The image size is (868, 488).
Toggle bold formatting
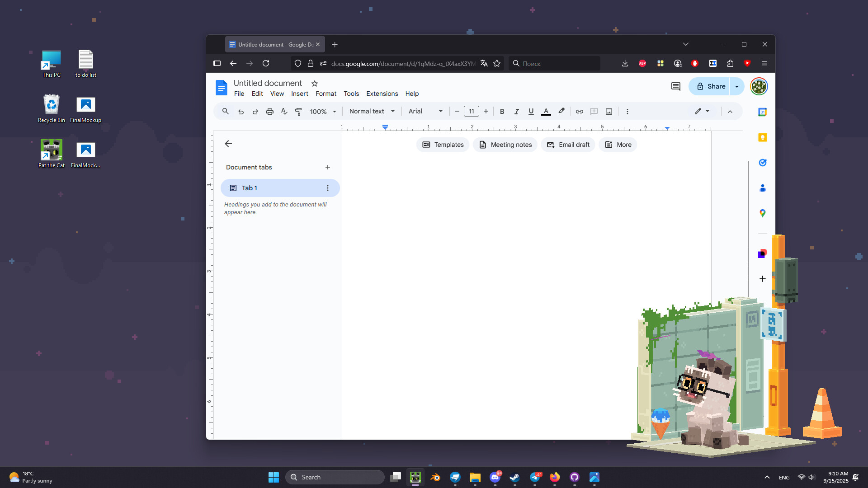(502, 111)
